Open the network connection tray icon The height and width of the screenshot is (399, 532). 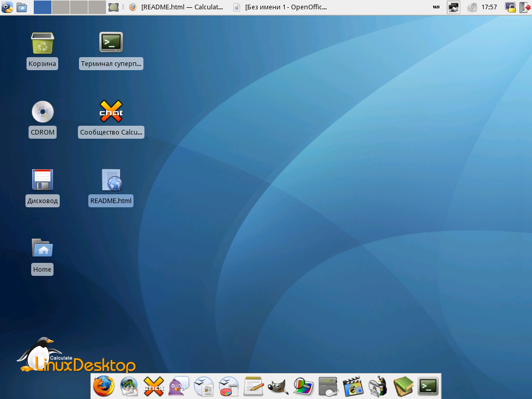[x=454, y=7]
